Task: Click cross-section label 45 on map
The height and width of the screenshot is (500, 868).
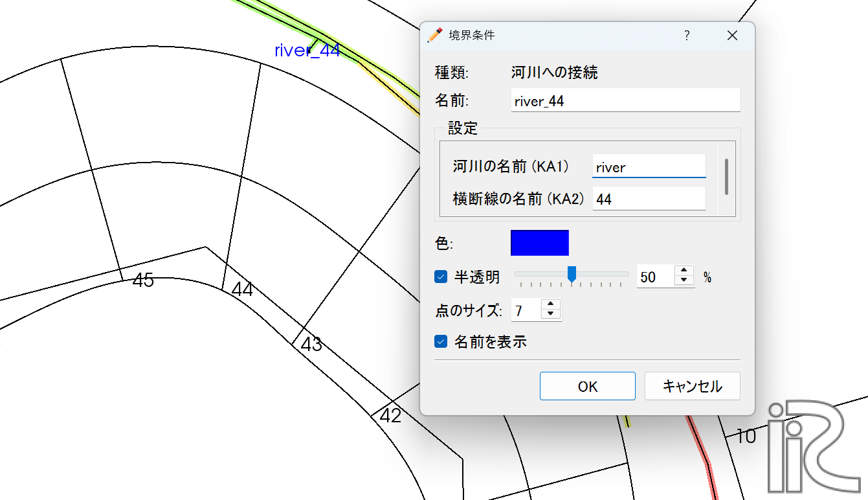Action: tap(143, 280)
